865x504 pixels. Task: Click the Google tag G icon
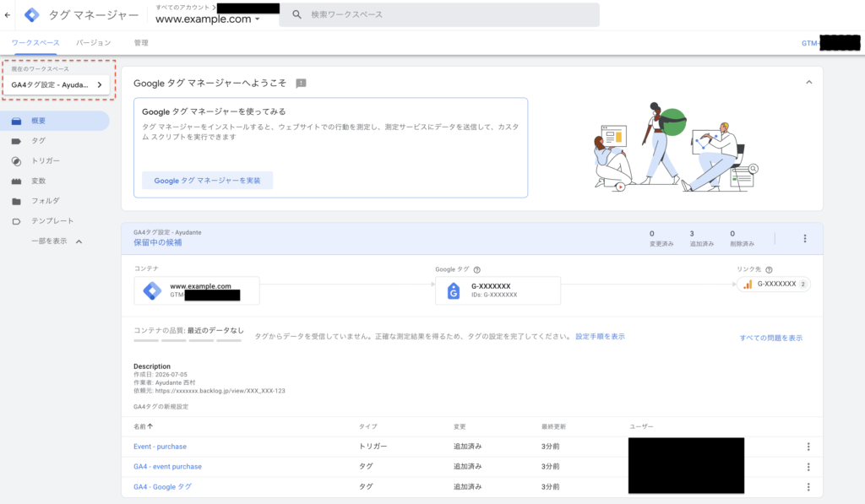[454, 290]
